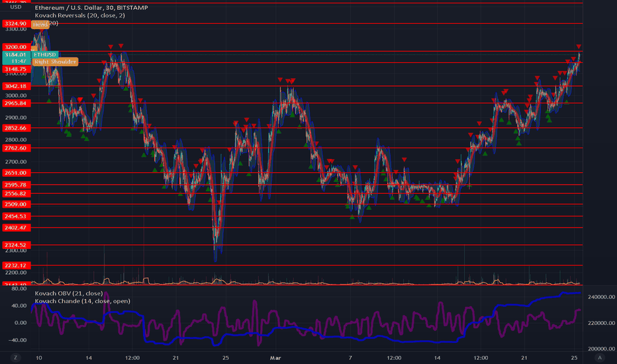The height and width of the screenshot is (364, 617).
Task: Open the Kovach Reversals indicator legend
Action: click(80, 15)
